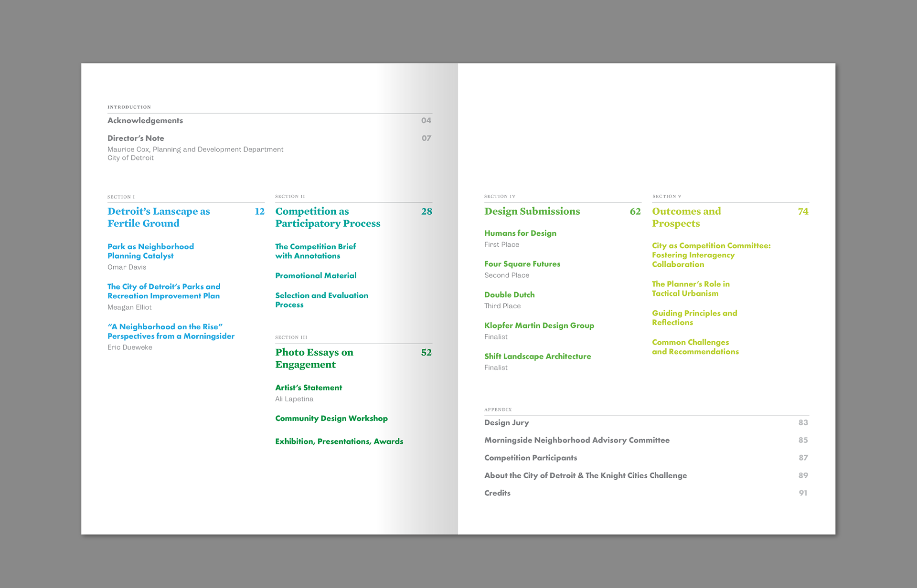917x588 pixels.
Task: Click 'The Planner's Role in Tactical Urbanism'
Action: pos(691,289)
